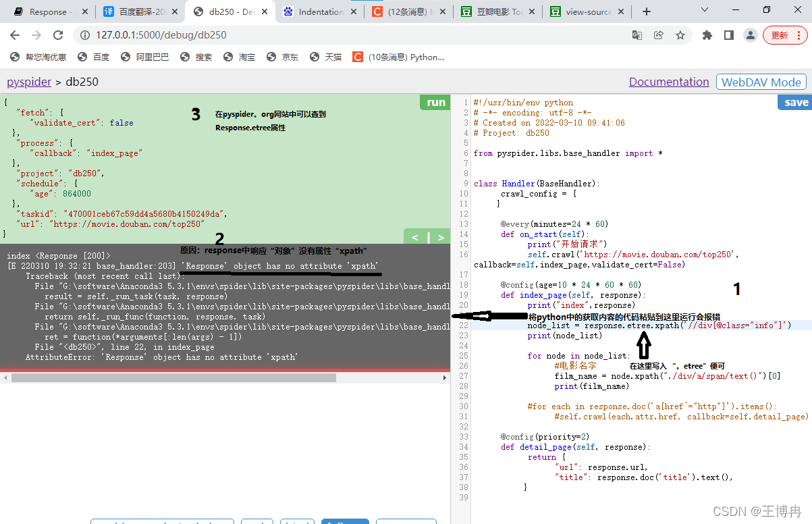Screen dimensions: 812x524
Task: Open the 天猫 bookmark
Action: pyautogui.click(x=326, y=57)
